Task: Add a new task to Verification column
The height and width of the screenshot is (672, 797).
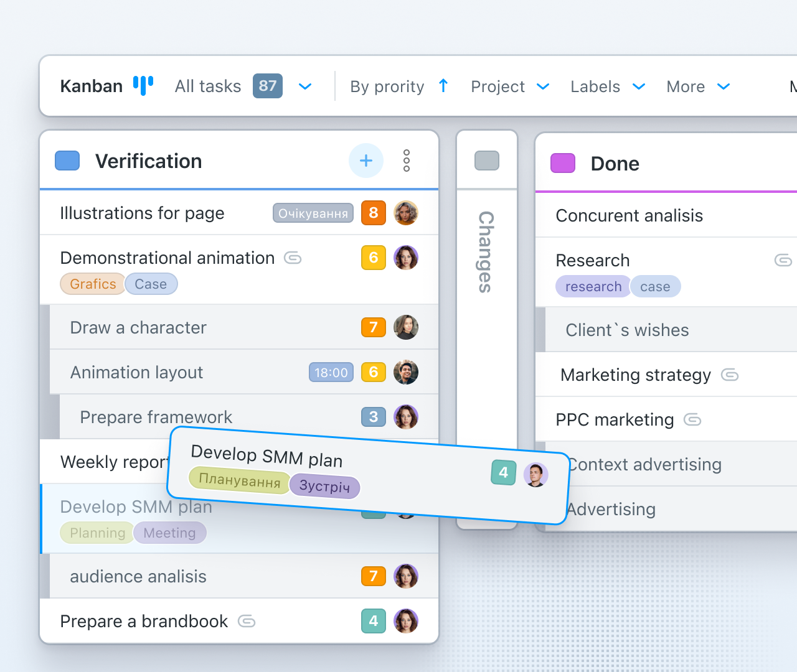Action: [366, 161]
